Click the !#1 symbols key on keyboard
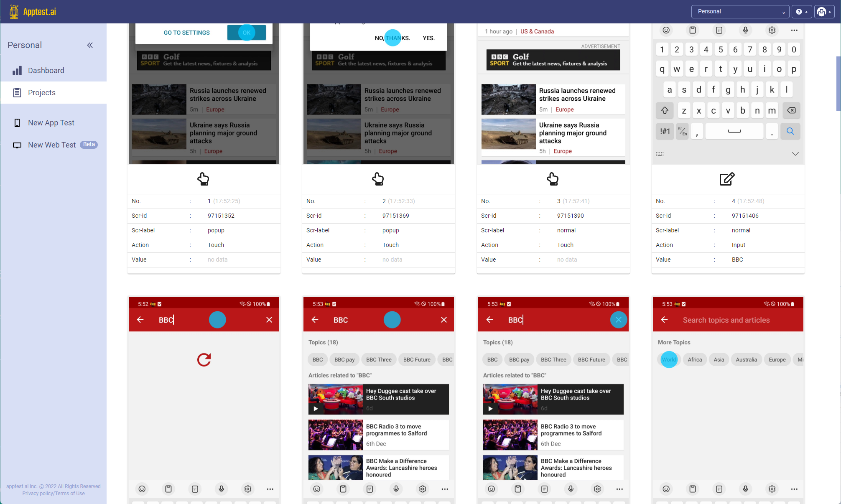The width and height of the screenshot is (841, 504). tap(665, 131)
